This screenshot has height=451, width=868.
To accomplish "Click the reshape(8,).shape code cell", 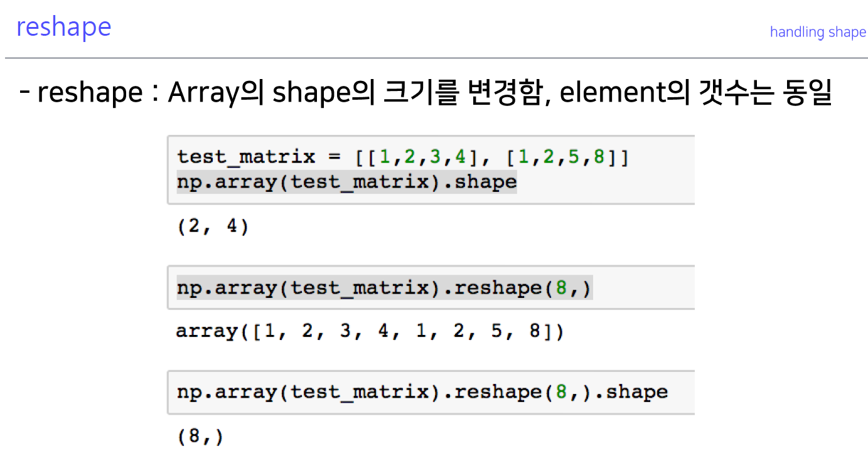I will (431, 393).
